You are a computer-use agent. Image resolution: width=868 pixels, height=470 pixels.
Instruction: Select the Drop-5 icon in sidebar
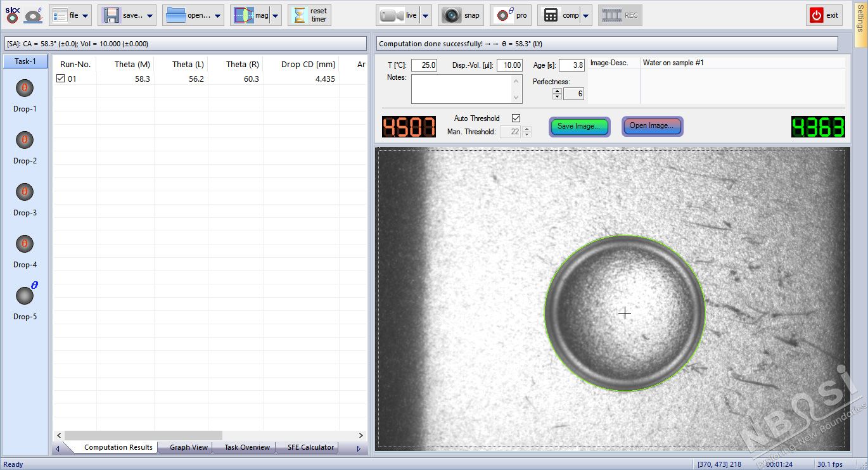[x=25, y=296]
